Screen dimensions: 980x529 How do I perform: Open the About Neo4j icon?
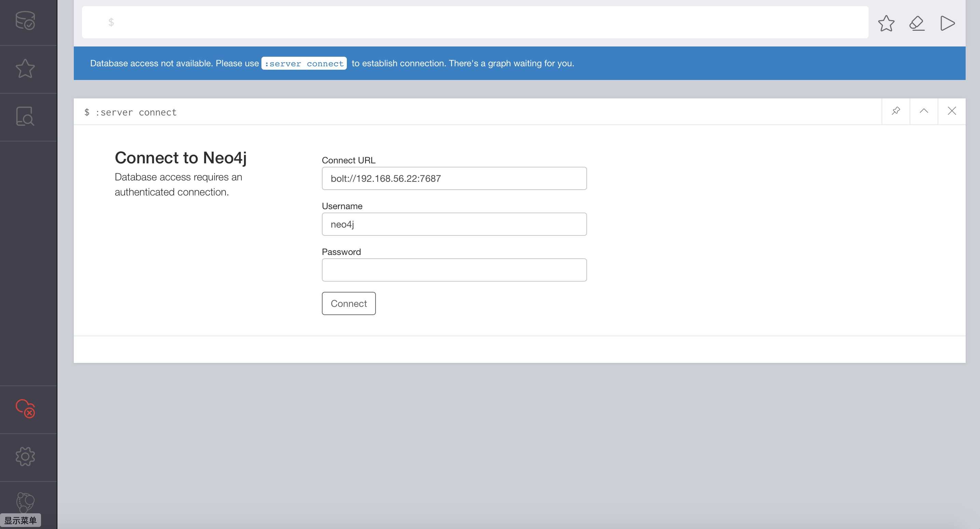tap(25, 502)
